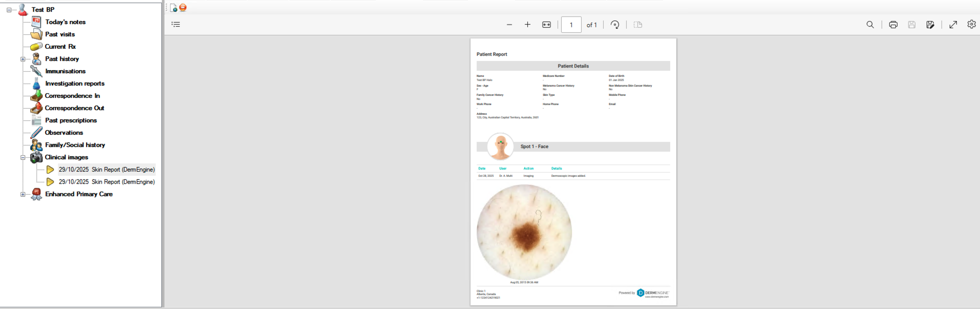The width and height of the screenshot is (980, 309).
Task: Toggle the table of contents sidebar
Action: (176, 24)
